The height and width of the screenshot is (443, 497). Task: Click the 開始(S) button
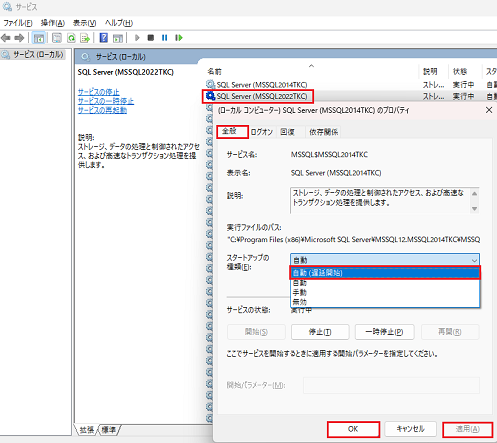pyautogui.click(x=256, y=332)
